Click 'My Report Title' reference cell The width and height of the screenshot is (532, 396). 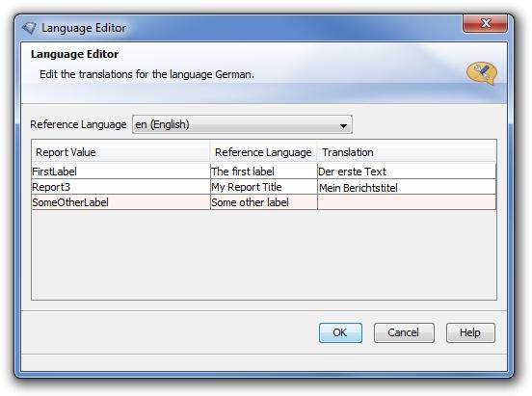(264, 187)
